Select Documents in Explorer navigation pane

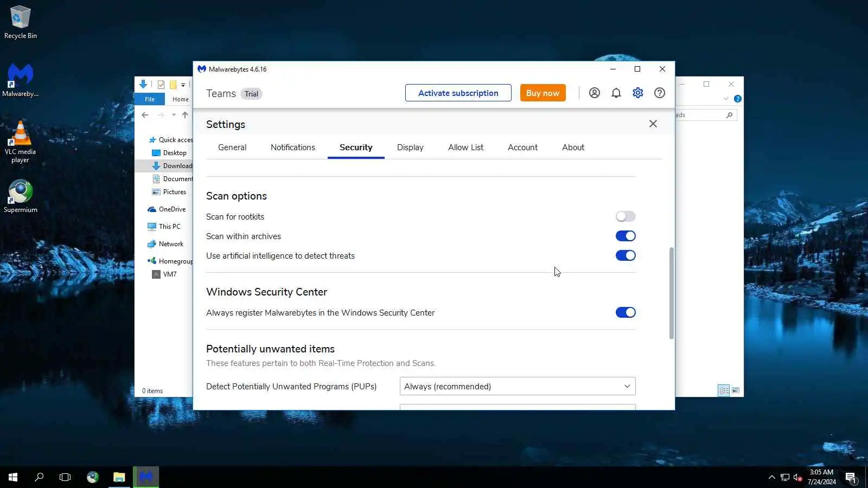[173, 179]
